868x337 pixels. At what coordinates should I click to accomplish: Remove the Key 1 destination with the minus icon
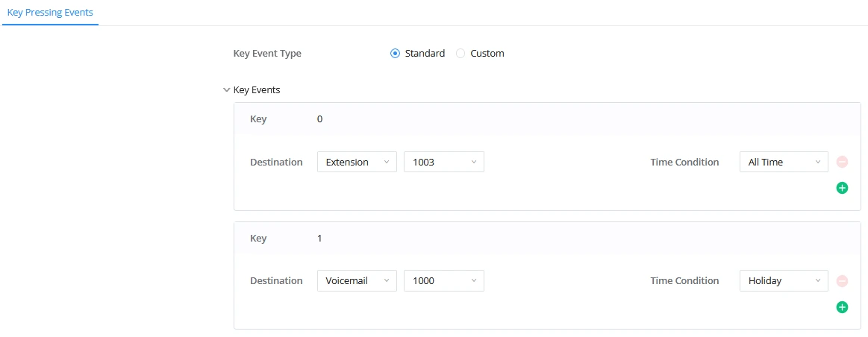pos(841,280)
